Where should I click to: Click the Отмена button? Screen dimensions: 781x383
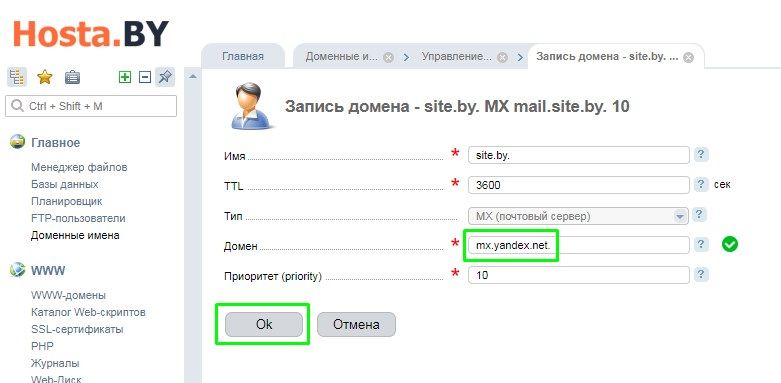coord(356,324)
